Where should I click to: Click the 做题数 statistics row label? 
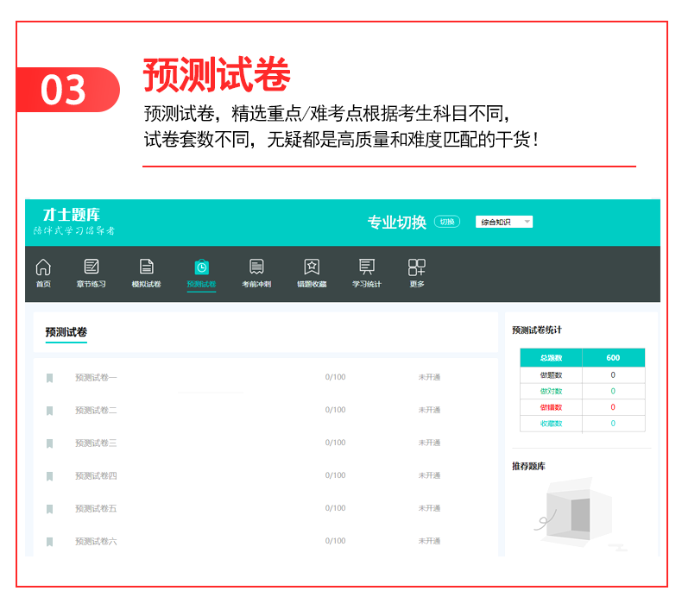(x=551, y=375)
